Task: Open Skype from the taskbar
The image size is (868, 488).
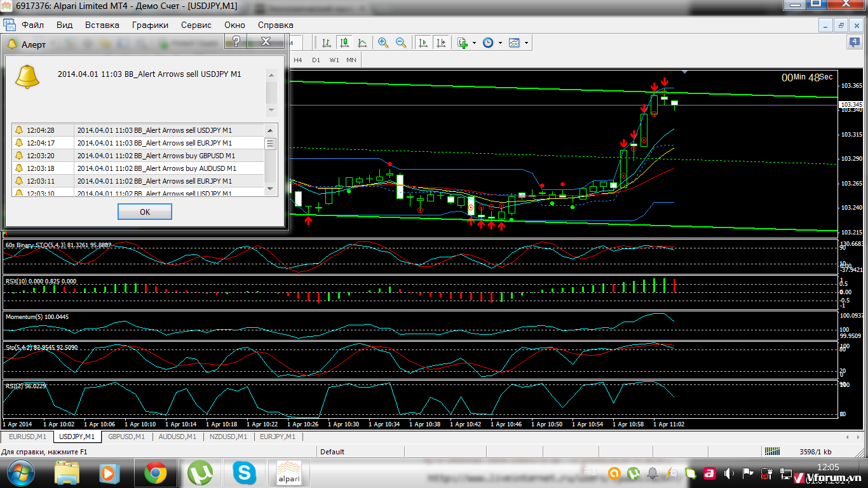Action: coord(244,473)
